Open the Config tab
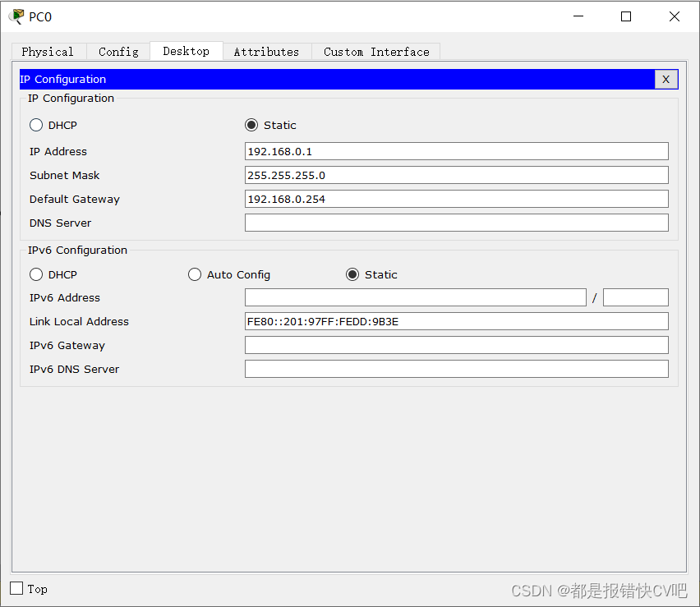The height and width of the screenshot is (607, 700). point(117,51)
